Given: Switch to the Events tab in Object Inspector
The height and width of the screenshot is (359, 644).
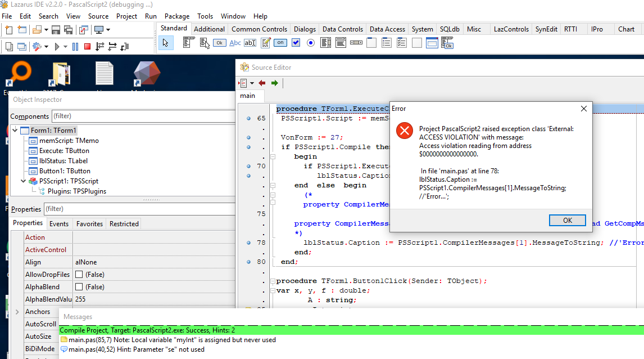Looking at the screenshot, I should click(59, 224).
